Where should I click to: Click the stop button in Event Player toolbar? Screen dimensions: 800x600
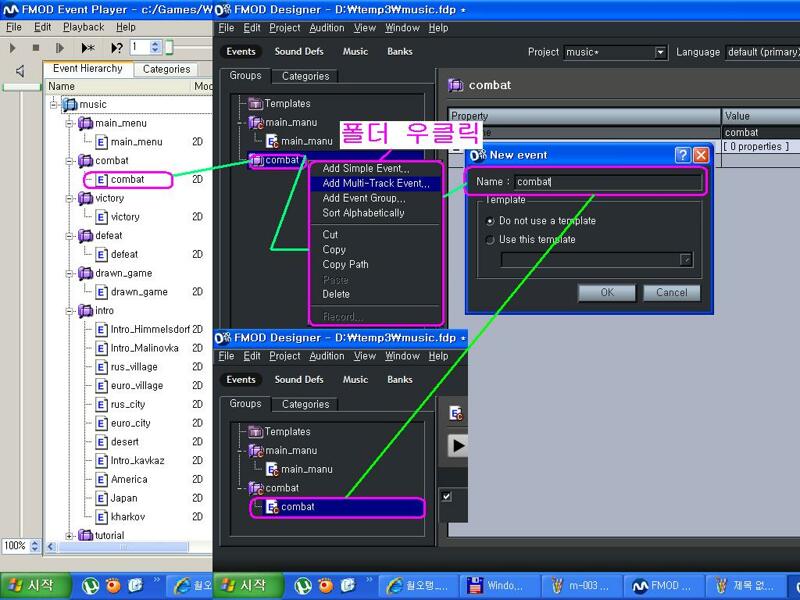pyautogui.click(x=36, y=48)
